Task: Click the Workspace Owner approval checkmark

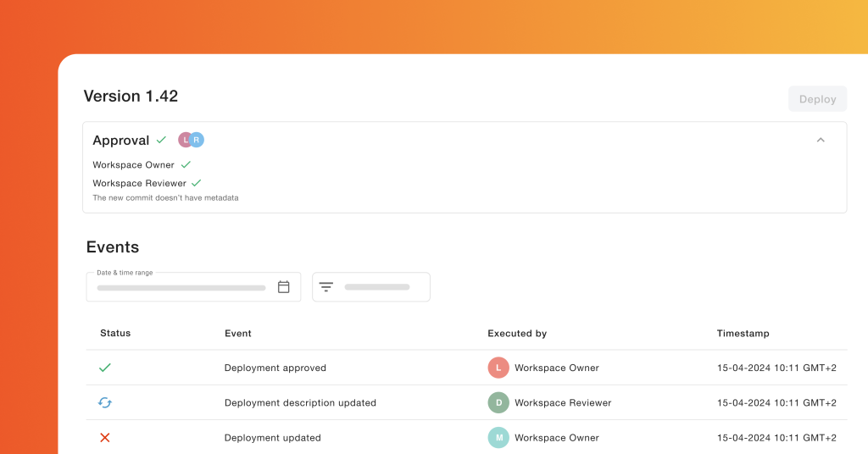Action: pos(186,164)
